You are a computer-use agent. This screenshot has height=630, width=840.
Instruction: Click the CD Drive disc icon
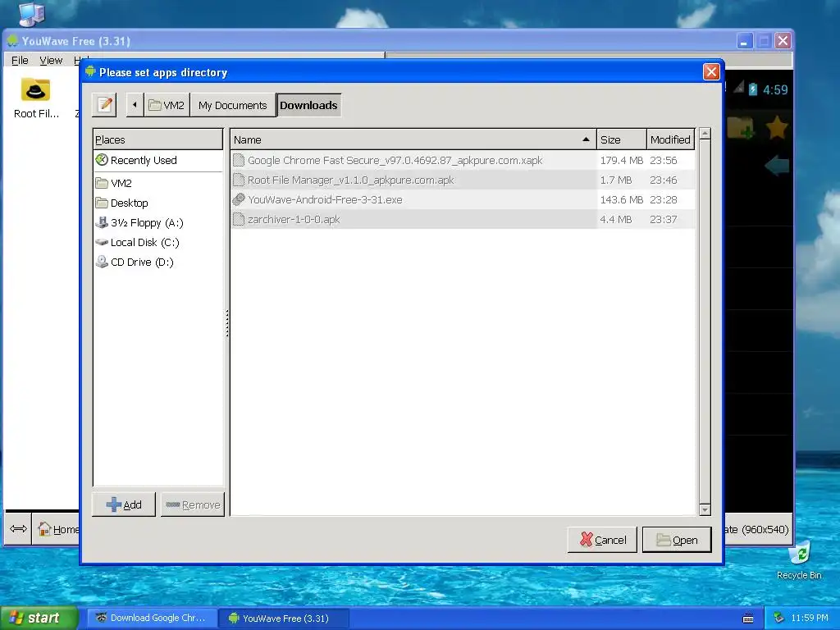coord(101,262)
